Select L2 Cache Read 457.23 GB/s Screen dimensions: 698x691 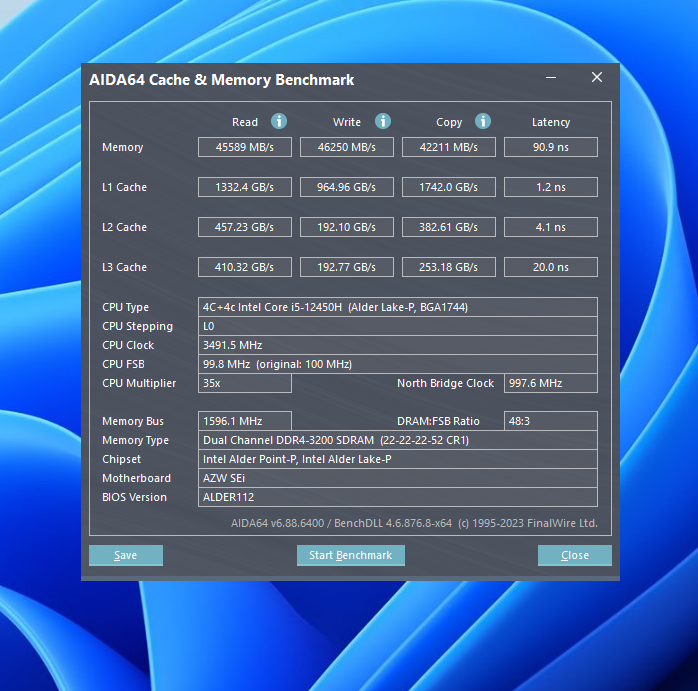tap(245, 227)
